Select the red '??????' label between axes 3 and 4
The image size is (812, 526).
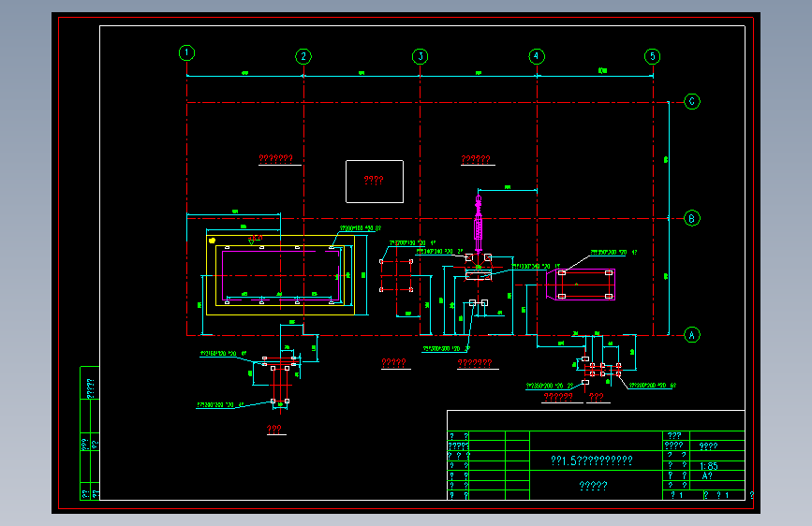pyautogui.click(x=476, y=159)
